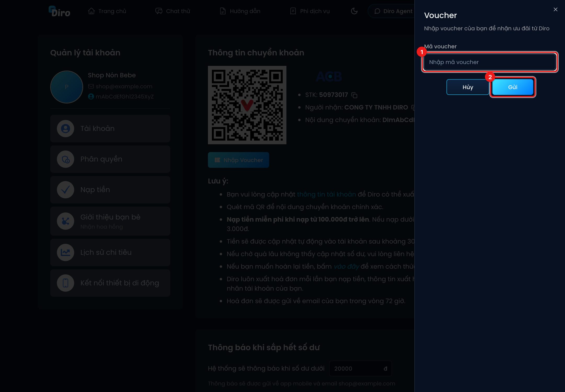Toggle dark mode moon icon
Viewport: 565px width, 392px height.
354,11
